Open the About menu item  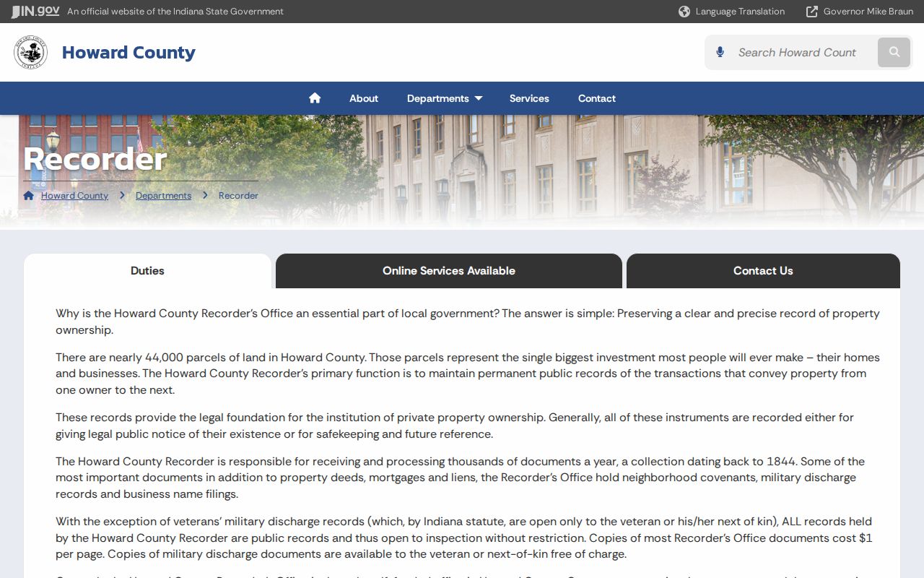(x=364, y=98)
